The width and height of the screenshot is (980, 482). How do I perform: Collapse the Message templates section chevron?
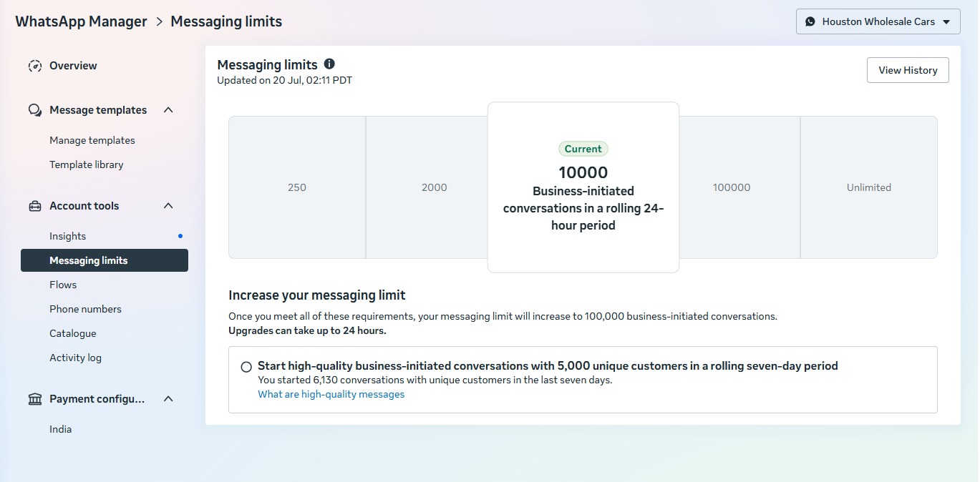tap(168, 110)
